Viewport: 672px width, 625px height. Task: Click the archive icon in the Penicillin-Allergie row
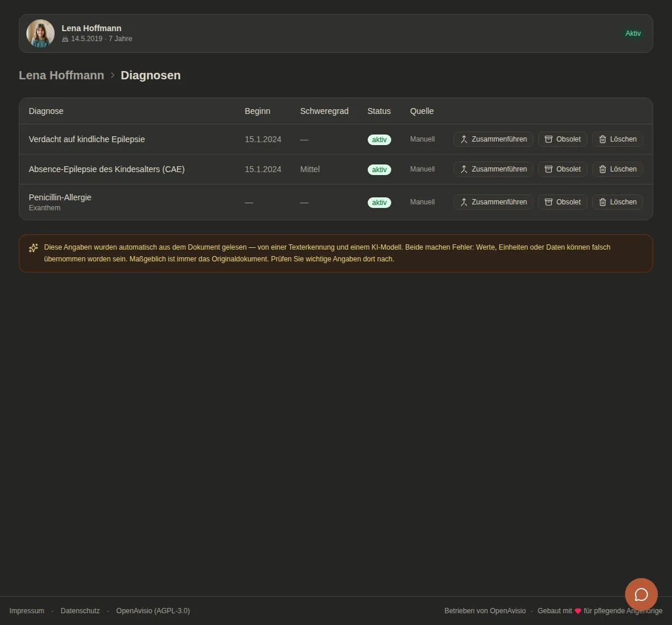548,202
